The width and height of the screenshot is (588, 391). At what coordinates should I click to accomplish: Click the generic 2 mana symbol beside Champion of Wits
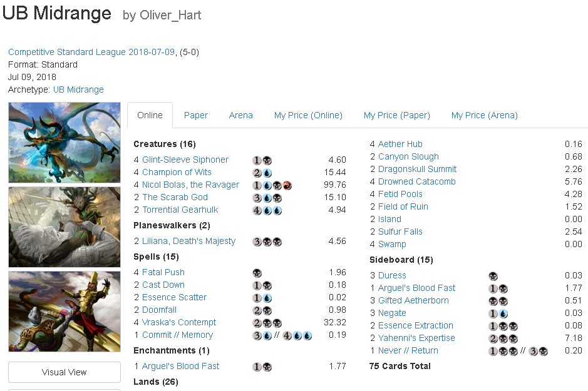tap(257, 173)
